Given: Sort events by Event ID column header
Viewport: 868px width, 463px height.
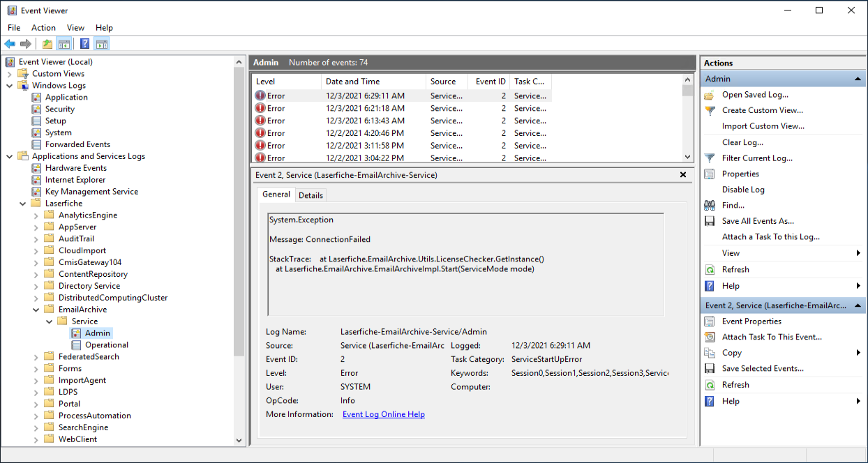Looking at the screenshot, I should point(488,82).
